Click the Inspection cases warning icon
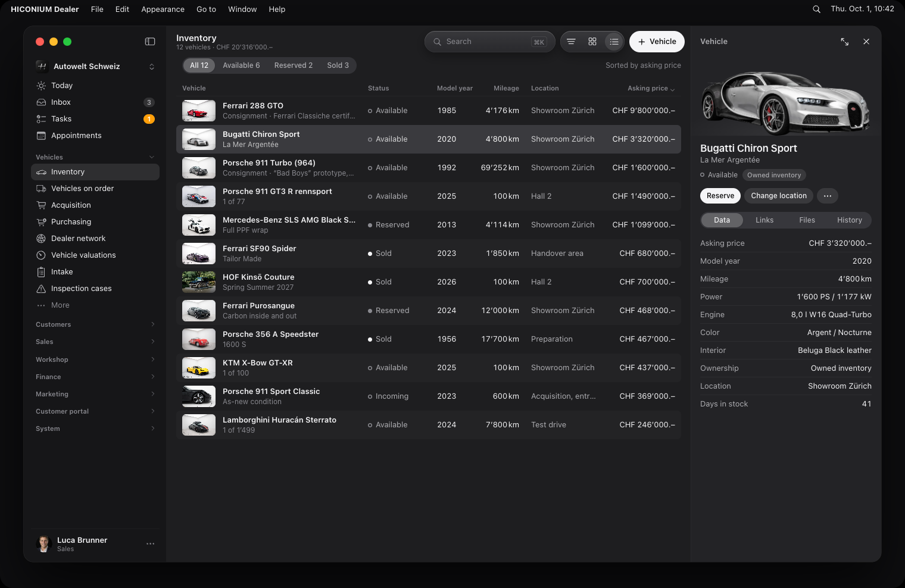The width and height of the screenshot is (905, 588). coord(41,289)
